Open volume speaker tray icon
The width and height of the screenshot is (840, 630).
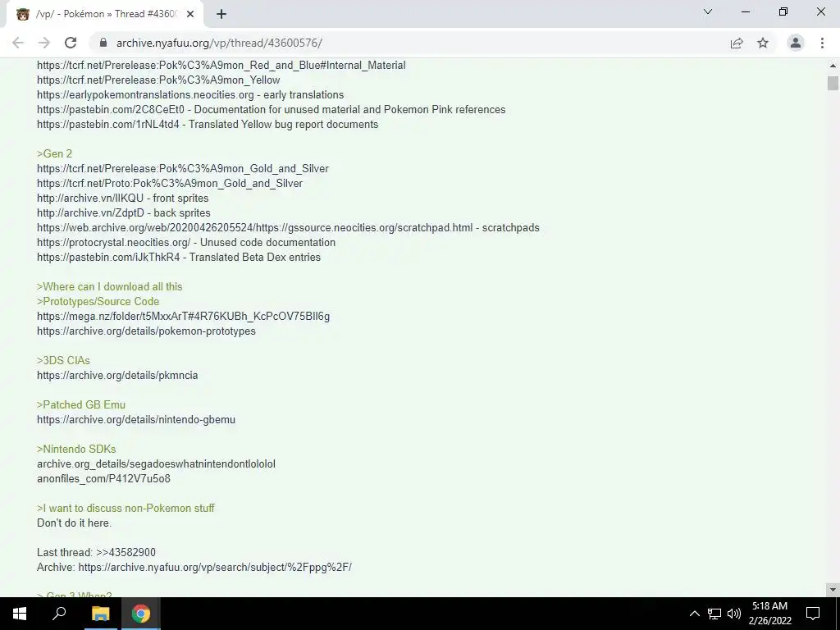[x=734, y=614]
